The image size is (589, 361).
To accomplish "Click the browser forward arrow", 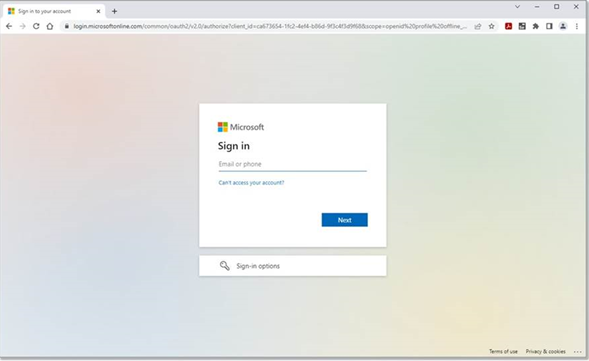I will tap(23, 26).
